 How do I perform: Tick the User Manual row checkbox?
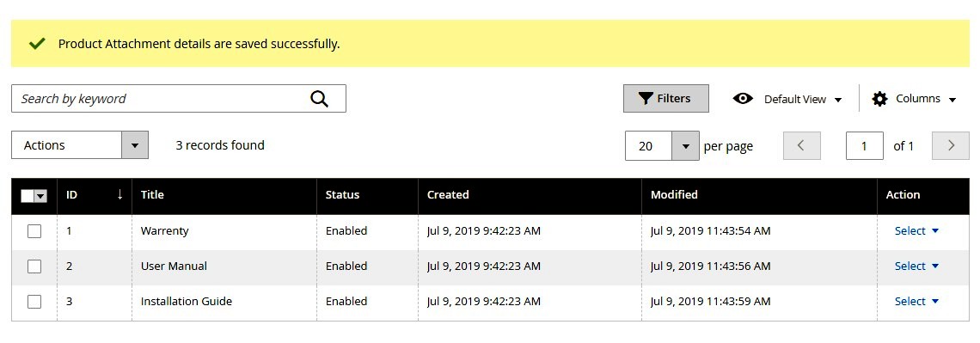click(x=34, y=266)
